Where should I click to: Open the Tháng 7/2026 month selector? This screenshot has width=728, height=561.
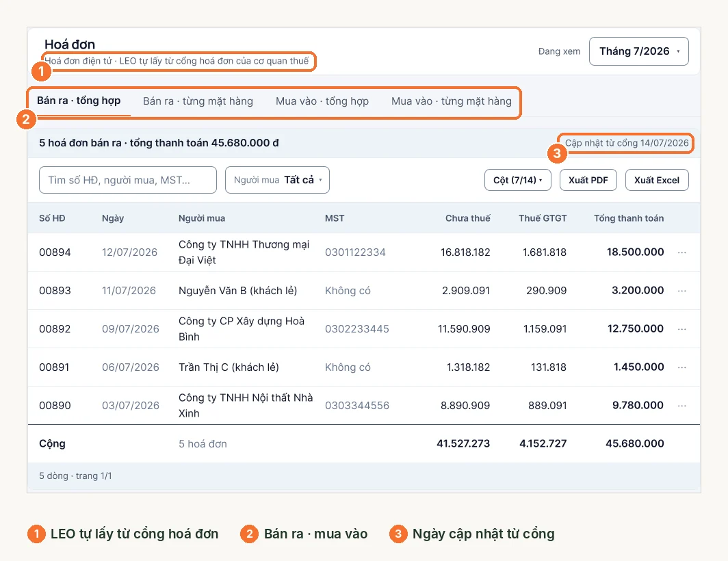639,51
